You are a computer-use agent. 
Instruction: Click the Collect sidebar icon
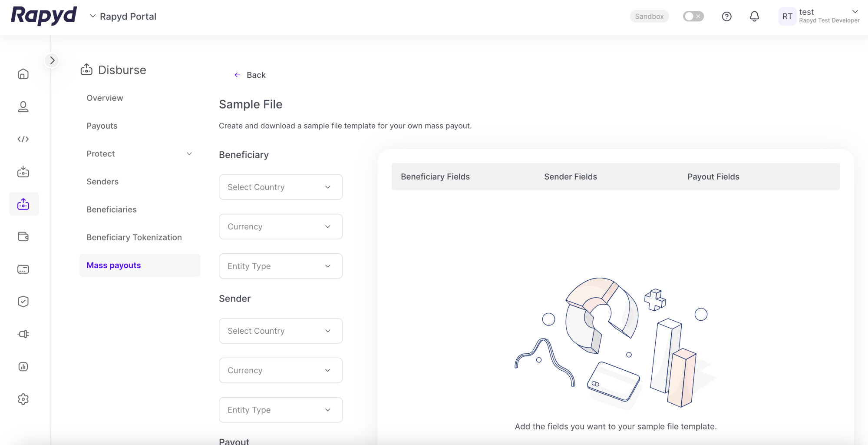23,172
